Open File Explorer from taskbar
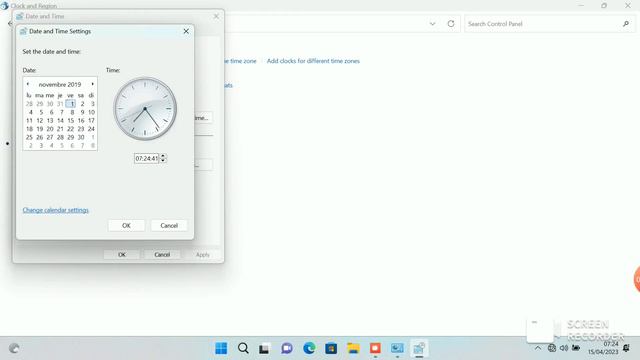 click(x=353, y=348)
